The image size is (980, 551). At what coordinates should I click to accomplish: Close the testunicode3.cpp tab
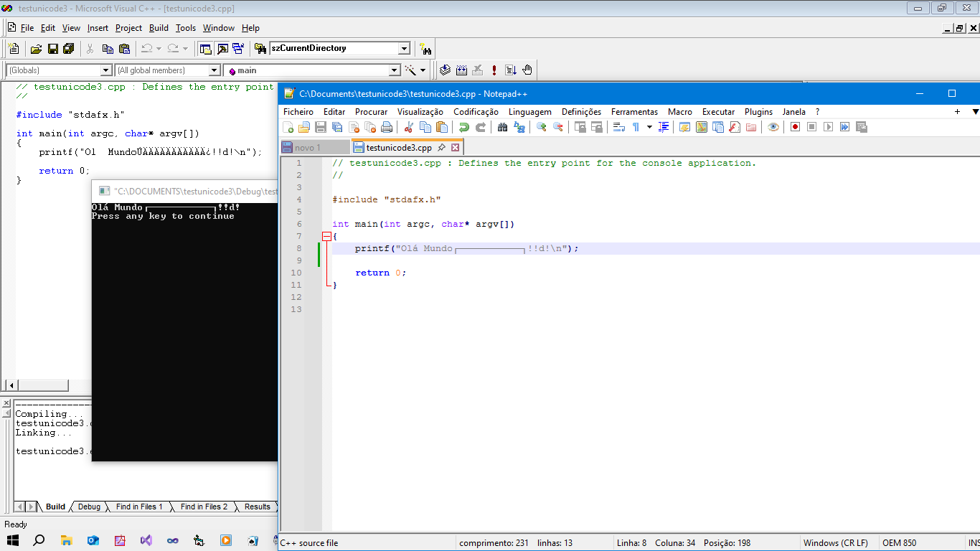pyautogui.click(x=455, y=148)
